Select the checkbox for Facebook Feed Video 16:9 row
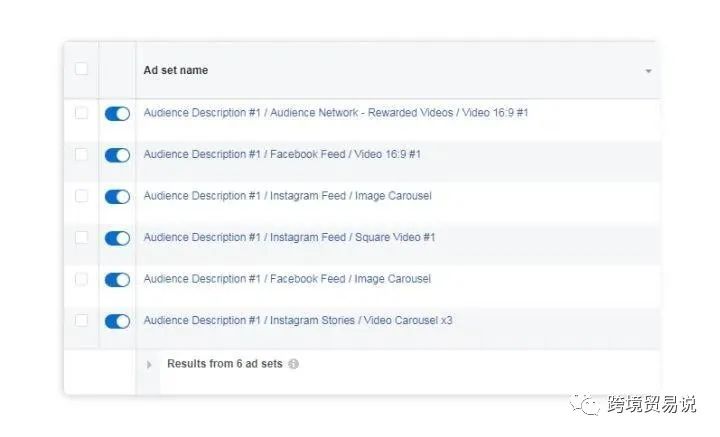 click(x=81, y=154)
